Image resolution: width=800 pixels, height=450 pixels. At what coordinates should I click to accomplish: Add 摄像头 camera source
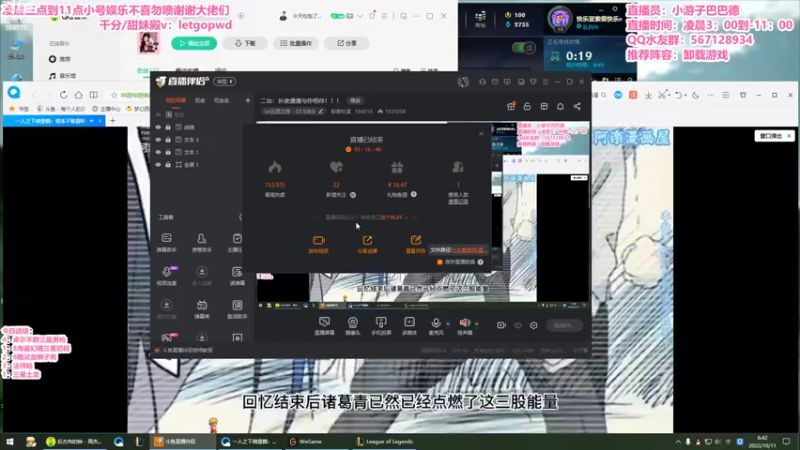click(x=353, y=325)
